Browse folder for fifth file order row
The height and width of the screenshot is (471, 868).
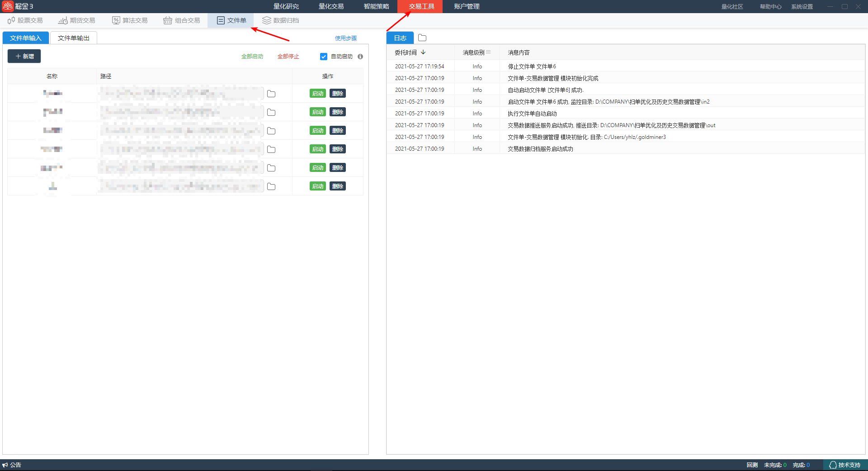(271, 168)
